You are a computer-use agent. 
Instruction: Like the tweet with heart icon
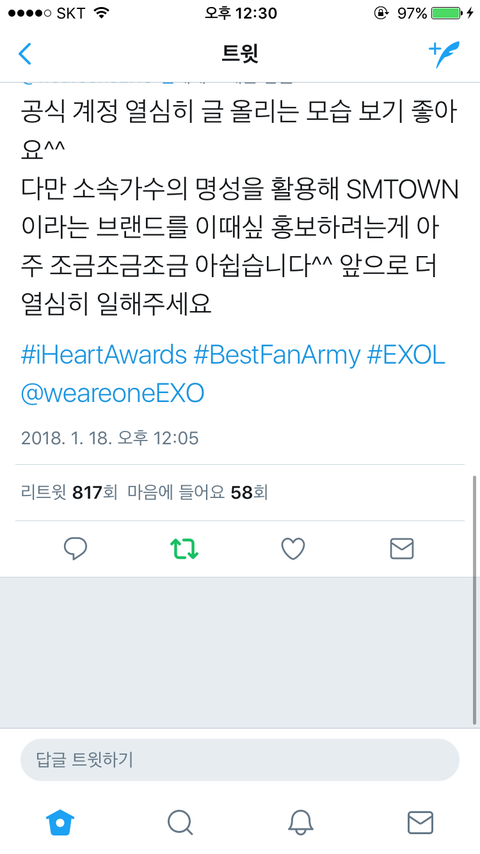293,549
